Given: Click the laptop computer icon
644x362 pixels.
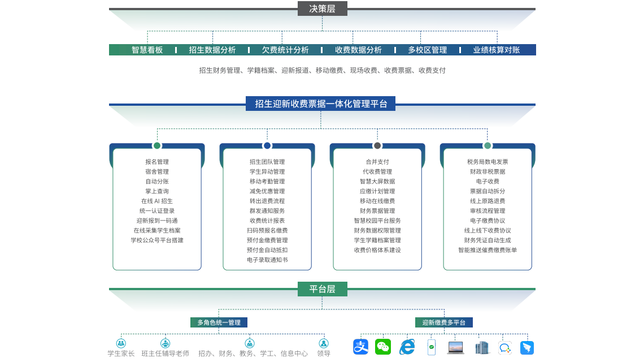Looking at the screenshot, I should pos(455,347).
